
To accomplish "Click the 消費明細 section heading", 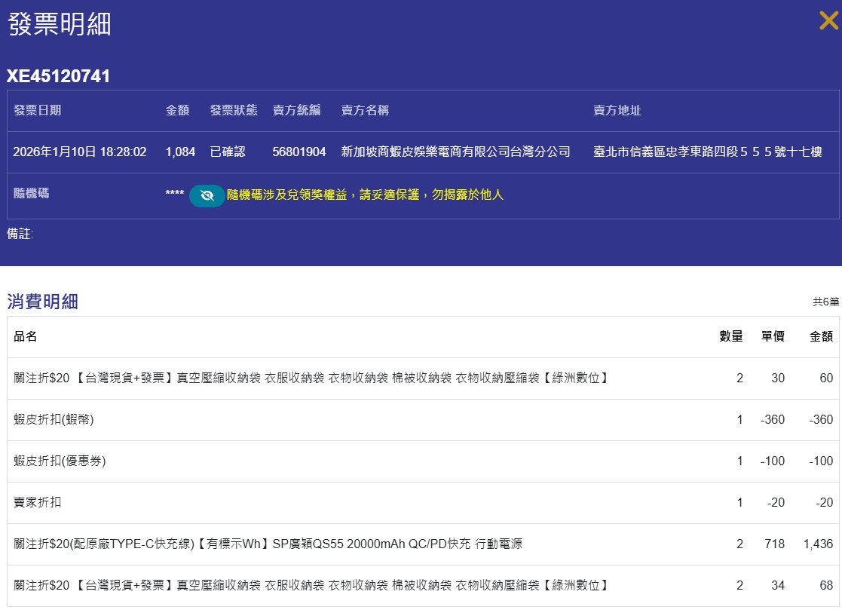I will pyautogui.click(x=42, y=302).
